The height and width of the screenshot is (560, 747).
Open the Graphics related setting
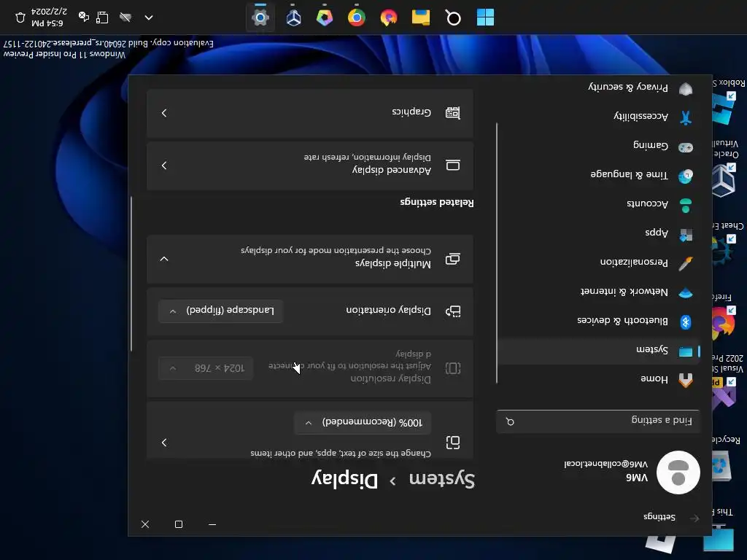(x=310, y=113)
